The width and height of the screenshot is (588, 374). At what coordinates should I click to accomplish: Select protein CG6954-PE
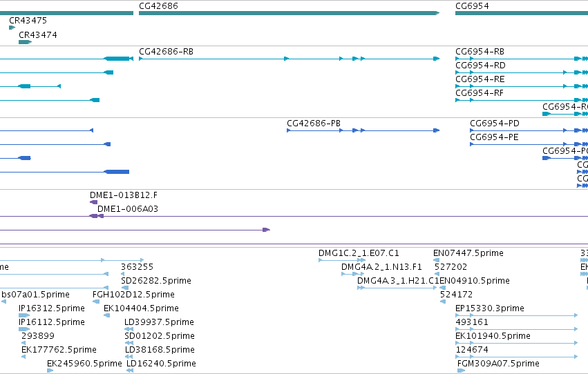[x=494, y=137]
